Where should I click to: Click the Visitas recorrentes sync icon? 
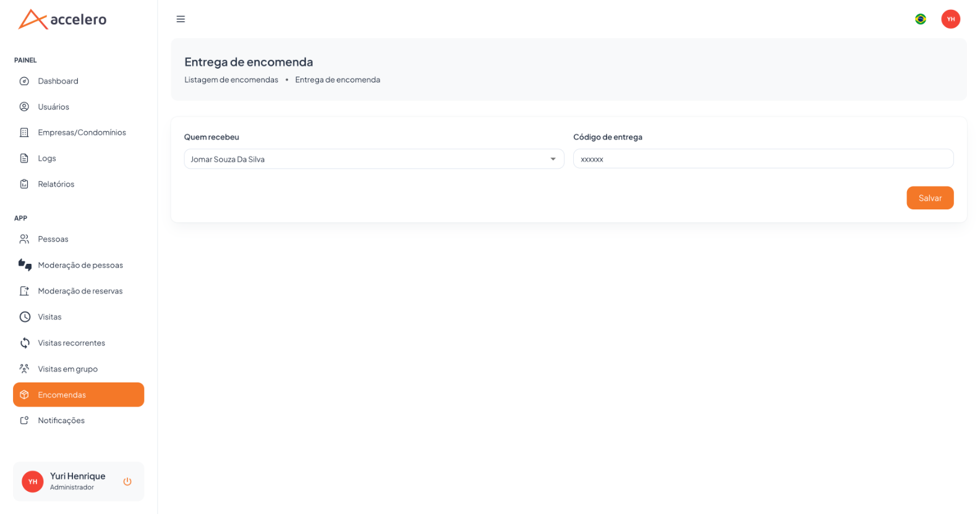[x=25, y=343]
